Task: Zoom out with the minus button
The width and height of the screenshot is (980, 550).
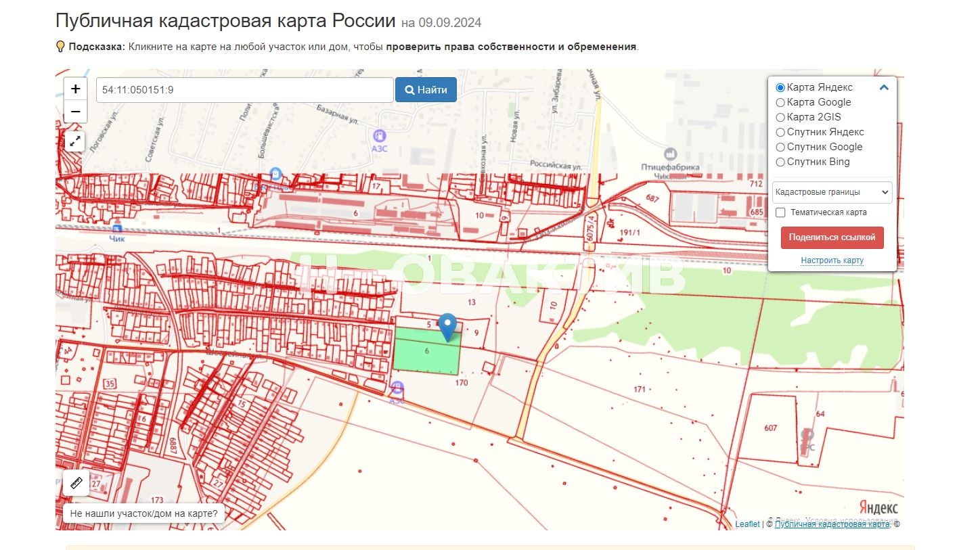Action: pyautogui.click(x=75, y=112)
